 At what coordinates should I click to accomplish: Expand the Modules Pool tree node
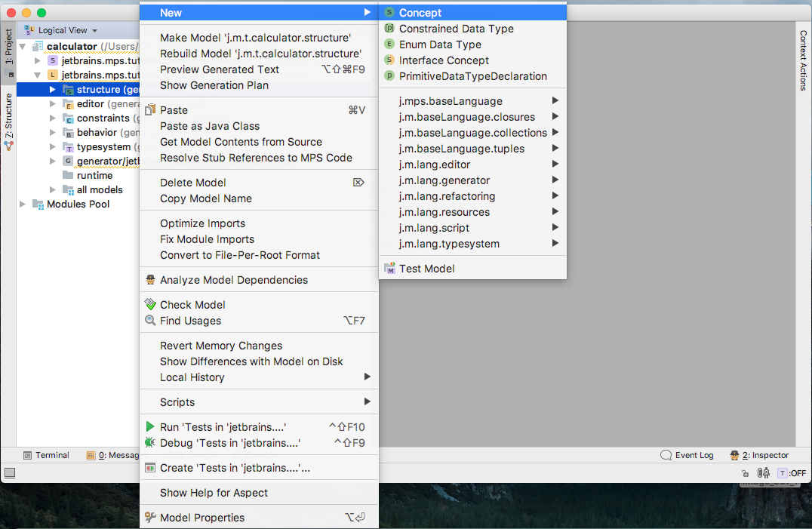coord(23,205)
